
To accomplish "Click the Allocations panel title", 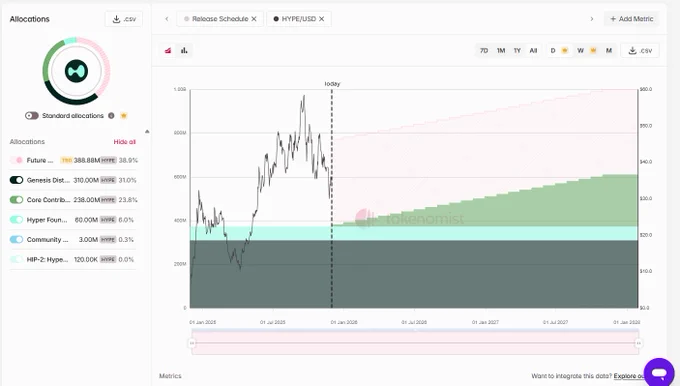I will (x=29, y=19).
